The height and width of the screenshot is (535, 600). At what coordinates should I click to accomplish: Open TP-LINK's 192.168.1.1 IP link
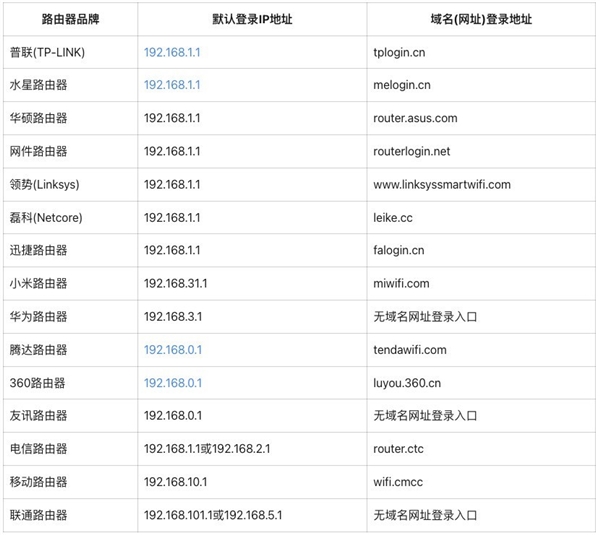click(x=172, y=51)
